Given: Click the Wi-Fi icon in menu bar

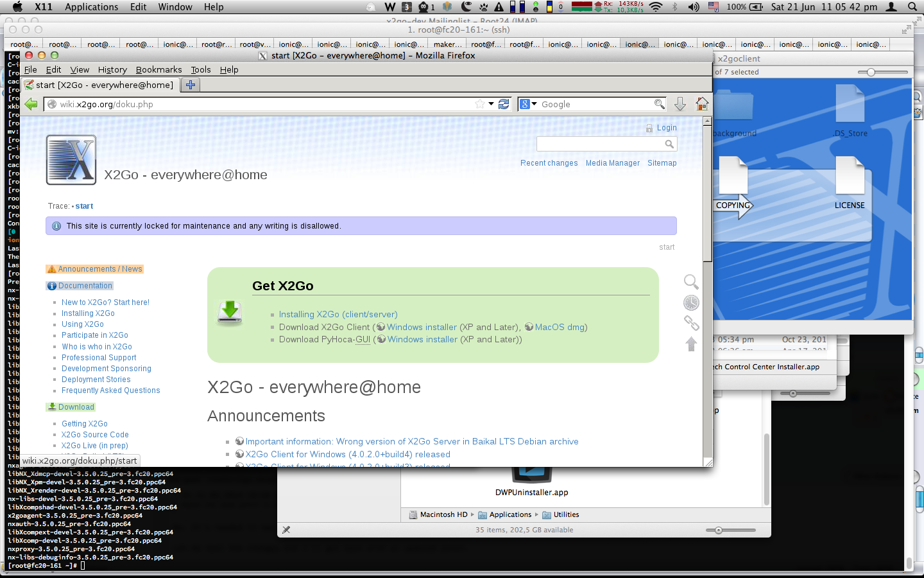Looking at the screenshot, I should [x=655, y=7].
